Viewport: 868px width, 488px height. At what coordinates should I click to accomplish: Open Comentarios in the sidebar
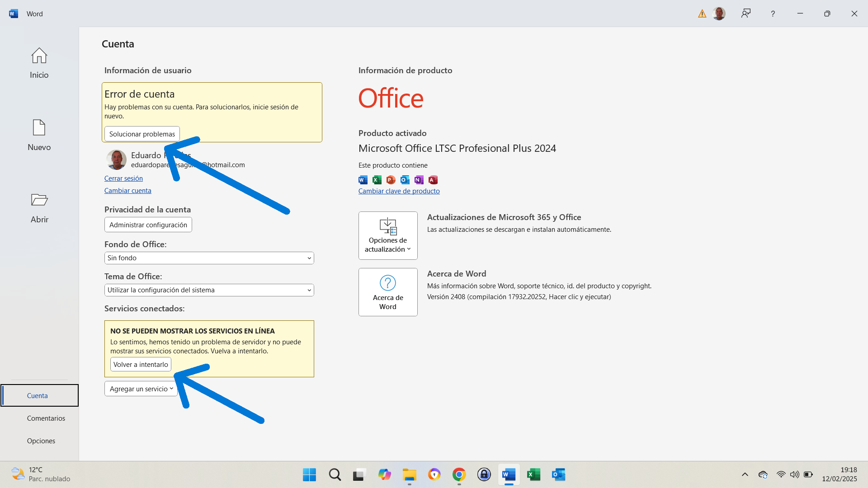pos(46,418)
